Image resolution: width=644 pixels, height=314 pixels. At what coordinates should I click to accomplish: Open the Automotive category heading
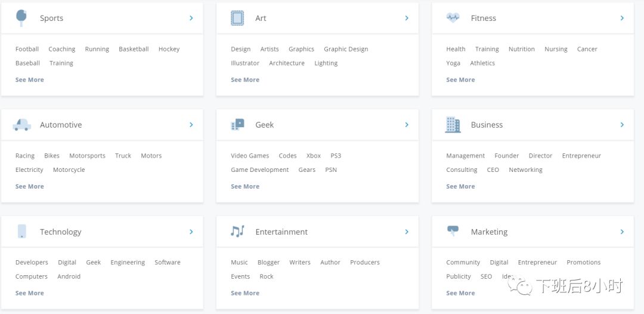(61, 125)
